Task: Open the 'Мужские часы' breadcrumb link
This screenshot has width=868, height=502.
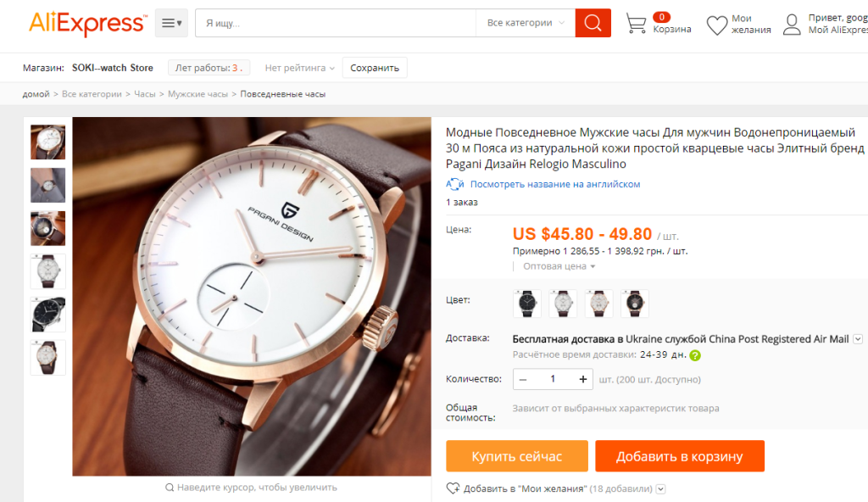Action: pos(198,94)
